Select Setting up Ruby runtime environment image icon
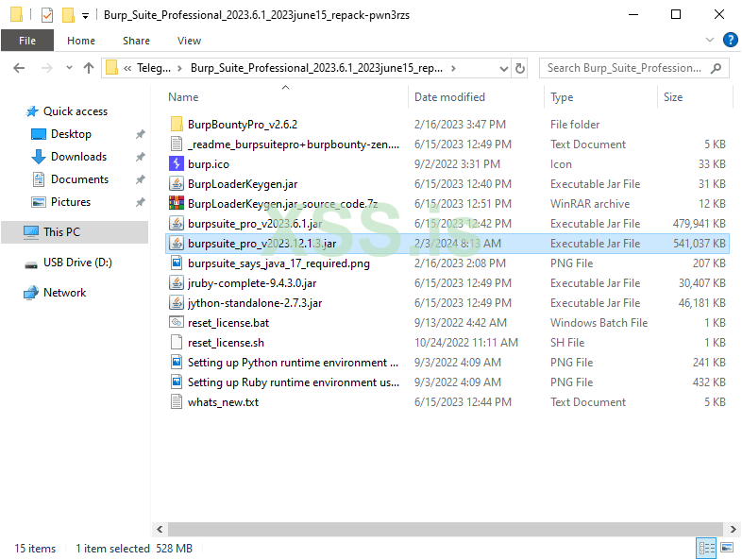Image resolution: width=742 pixels, height=560 pixels. (x=176, y=382)
